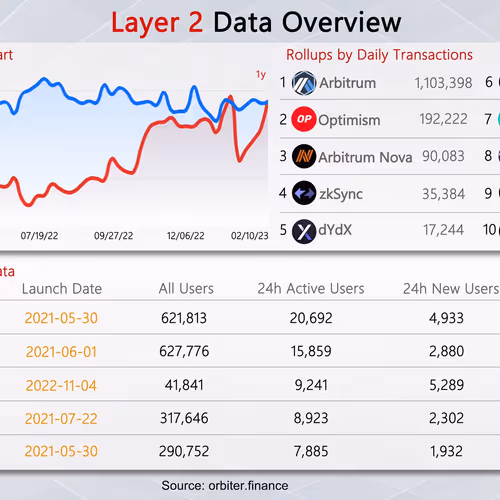Click the 24h New Users header
Viewport: 500px width, 500px height.
(x=451, y=289)
